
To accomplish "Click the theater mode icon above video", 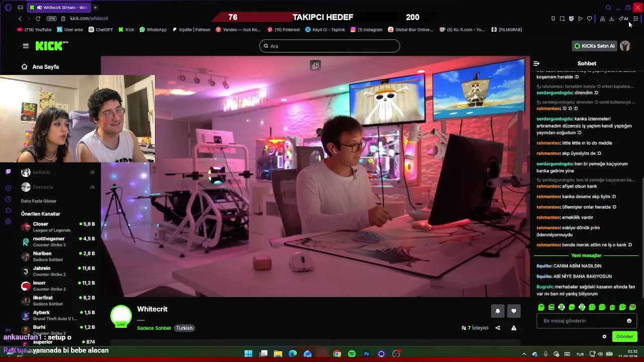I will point(315,65).
